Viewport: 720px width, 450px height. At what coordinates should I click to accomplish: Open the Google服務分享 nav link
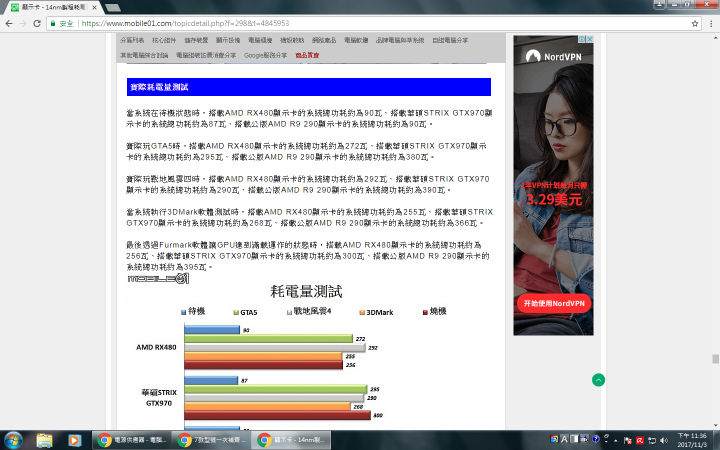[x=265, y=55]
